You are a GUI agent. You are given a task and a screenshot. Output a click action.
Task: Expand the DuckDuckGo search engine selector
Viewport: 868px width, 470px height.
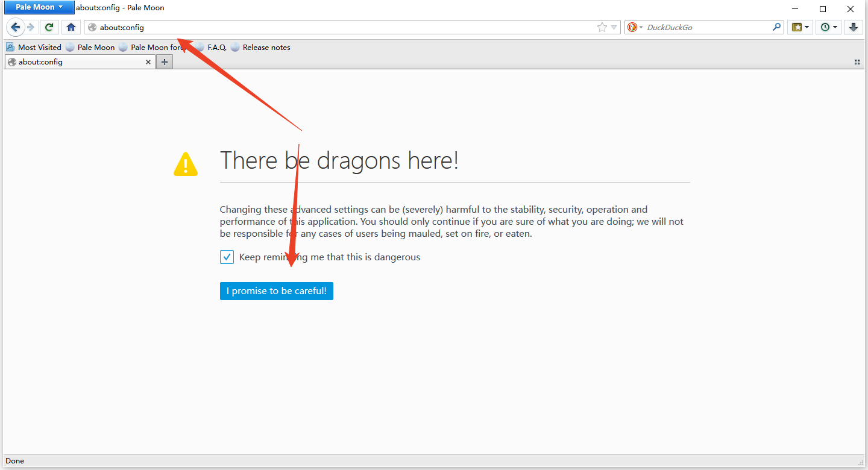pos(635,27)
